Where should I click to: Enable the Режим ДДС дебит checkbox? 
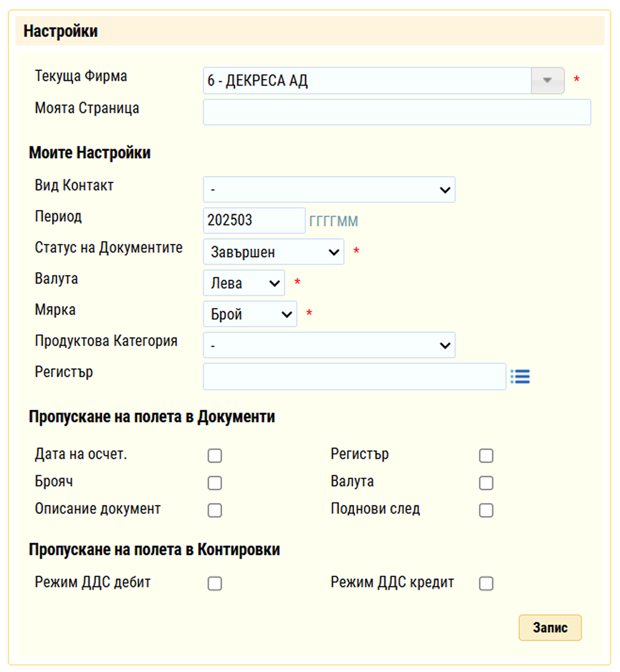point(215,583)
